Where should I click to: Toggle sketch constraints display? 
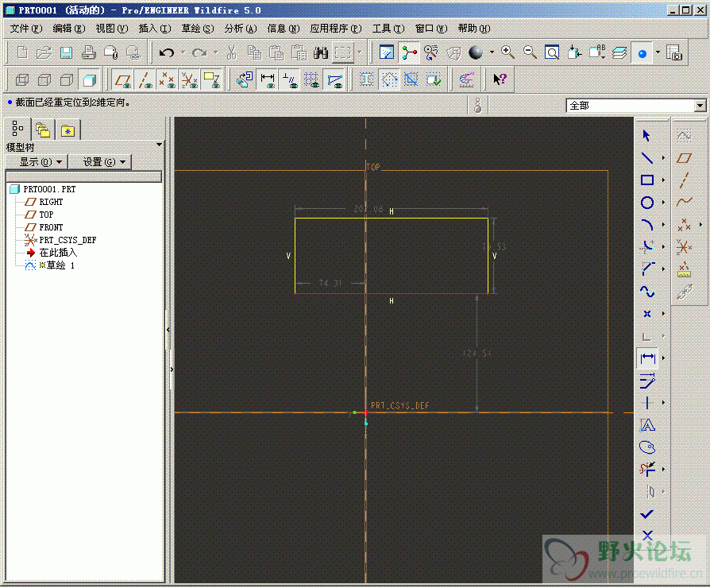click(289, 80)
